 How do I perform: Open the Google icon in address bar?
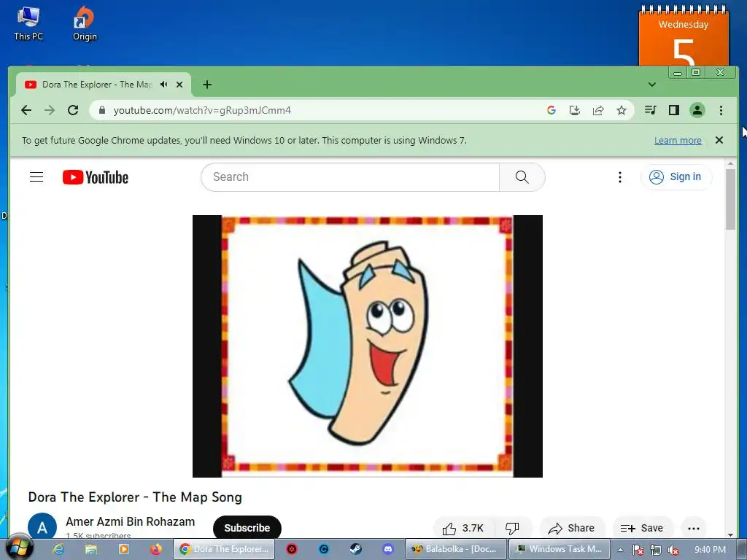551,111
